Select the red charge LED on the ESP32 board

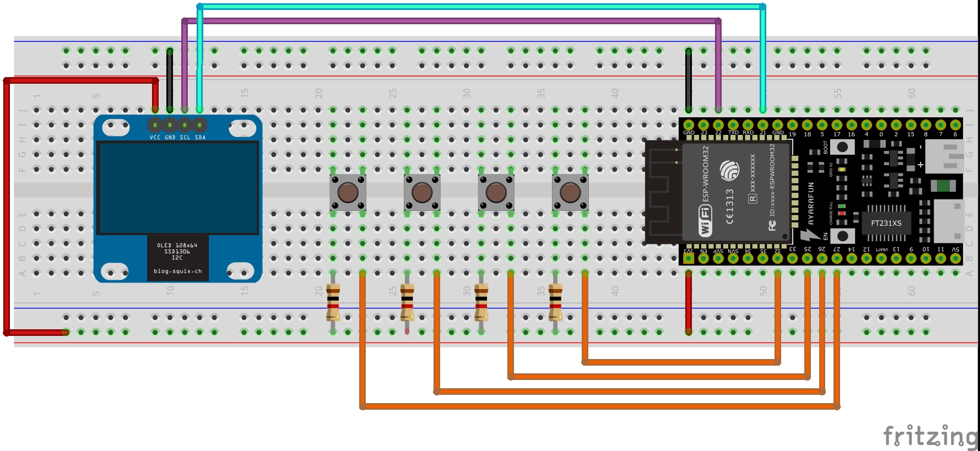pyautogui.click(x=841, y=213)
